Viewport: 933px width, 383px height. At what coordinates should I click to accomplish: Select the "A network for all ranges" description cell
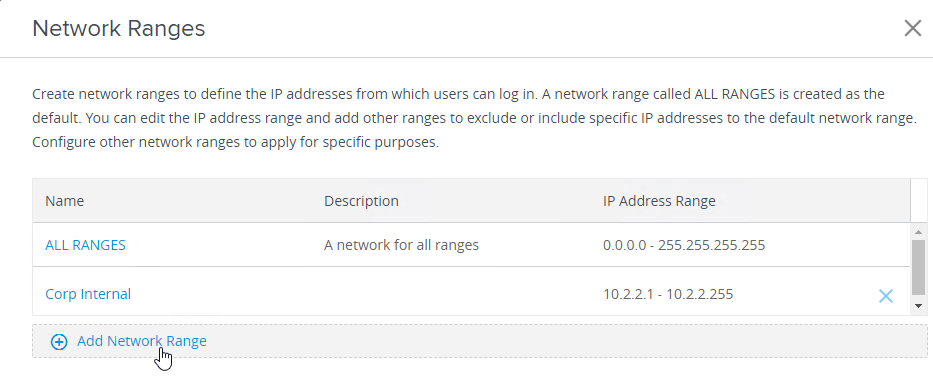pos(401,245)
